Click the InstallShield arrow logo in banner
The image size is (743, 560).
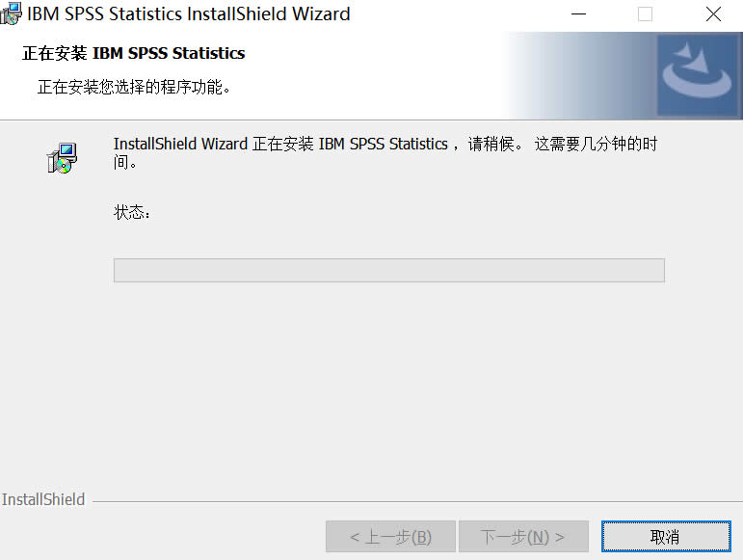click(697, 75)
